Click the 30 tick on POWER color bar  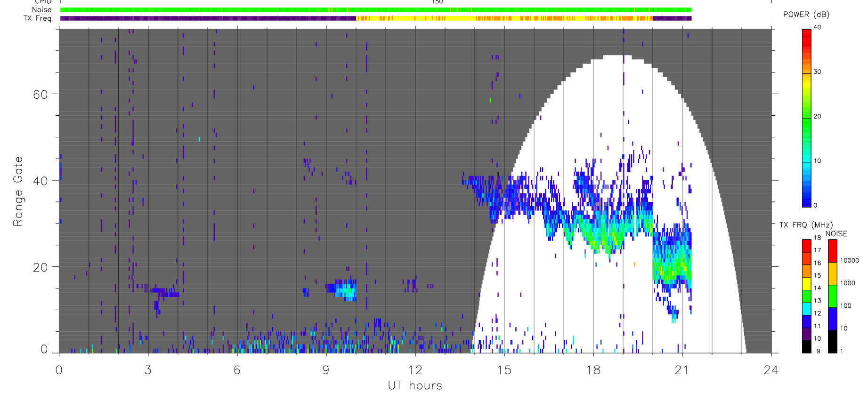817,72
